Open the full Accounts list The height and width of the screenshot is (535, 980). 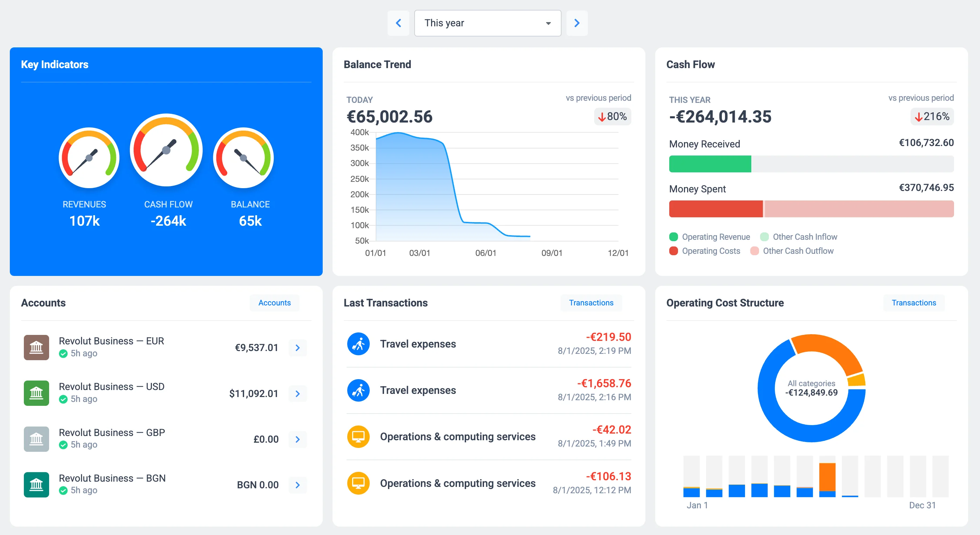click(274, 303)
